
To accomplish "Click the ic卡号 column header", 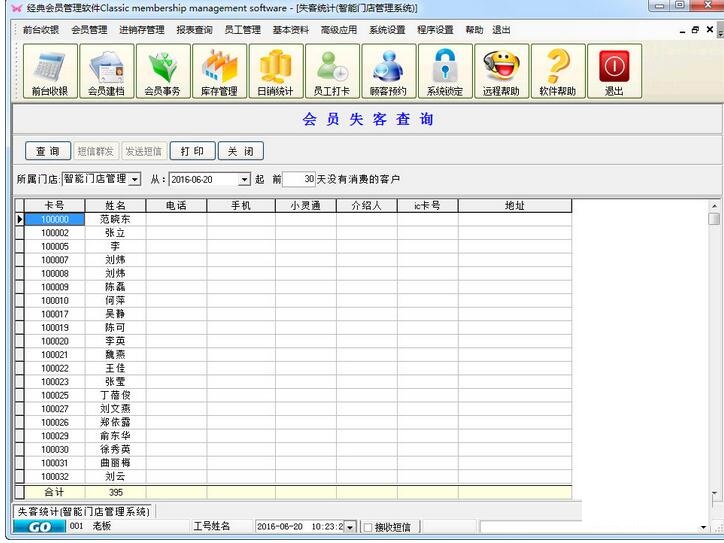I will 428,206.
